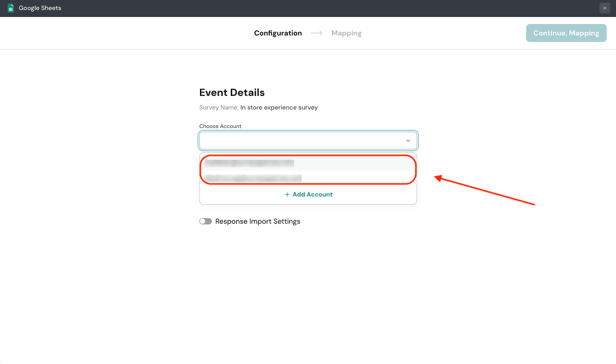Choose the second blurred account option
This screenshot has width=616, height=364.
253,178
